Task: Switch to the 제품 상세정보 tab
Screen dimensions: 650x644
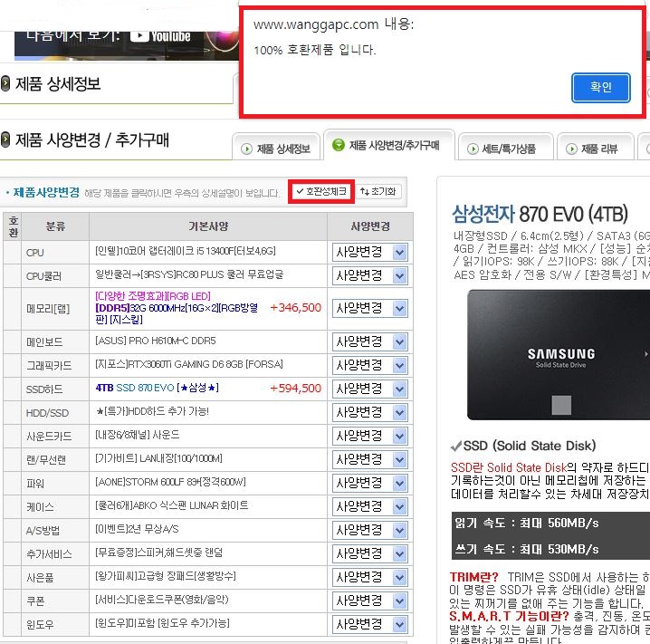Action: pos(276,149)
